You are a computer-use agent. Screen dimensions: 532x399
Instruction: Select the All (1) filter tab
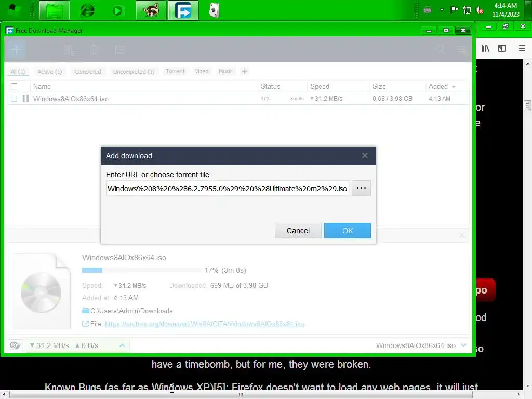pyautogui.click(x=18, y=72)
